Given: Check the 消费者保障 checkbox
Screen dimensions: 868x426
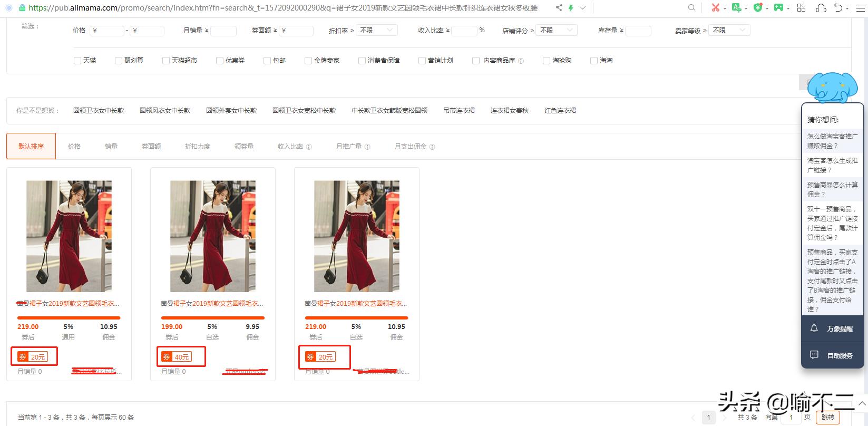Looking at the screenshot, I should pos(362,61).
